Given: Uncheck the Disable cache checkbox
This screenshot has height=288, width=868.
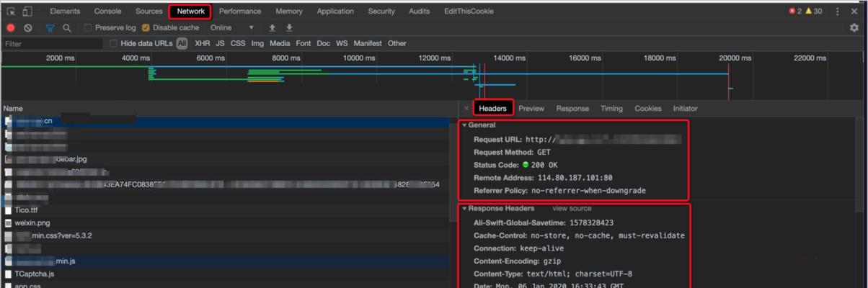Looking at the screenshot, I should 146,28.
